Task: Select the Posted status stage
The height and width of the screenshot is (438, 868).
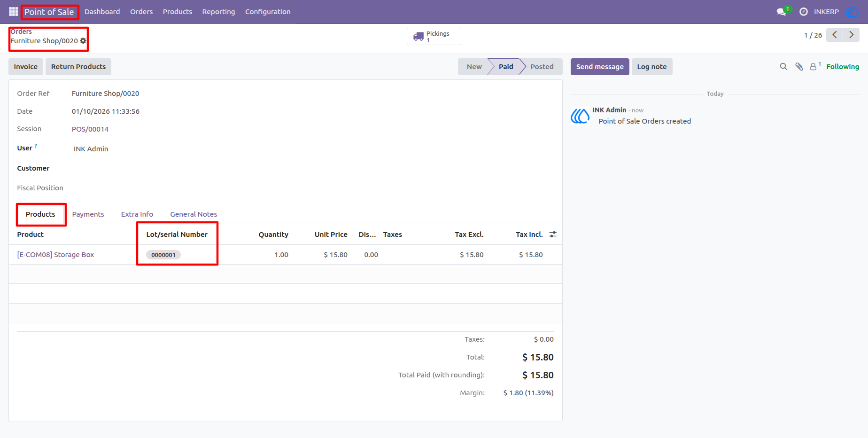Action: coord(542,67)
